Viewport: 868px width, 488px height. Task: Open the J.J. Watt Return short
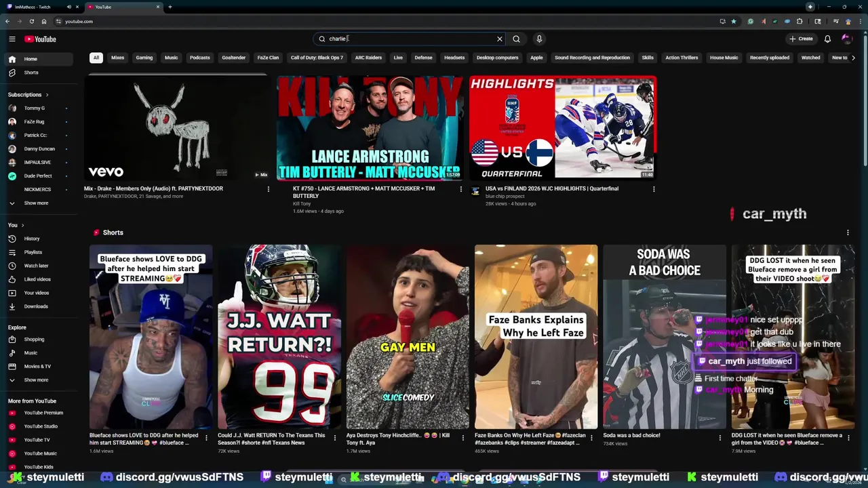[279, 337]
